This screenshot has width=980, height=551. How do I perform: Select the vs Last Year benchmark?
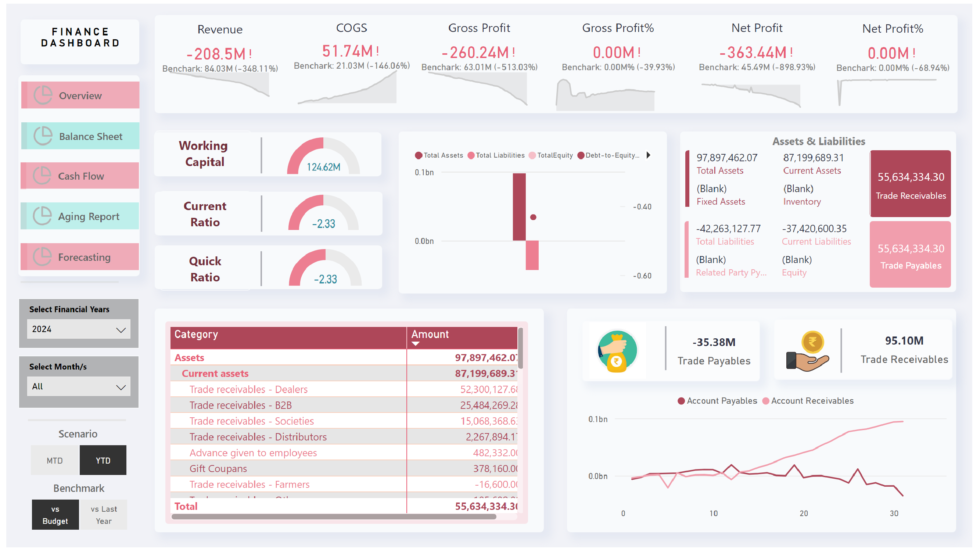tap(103, 514)
